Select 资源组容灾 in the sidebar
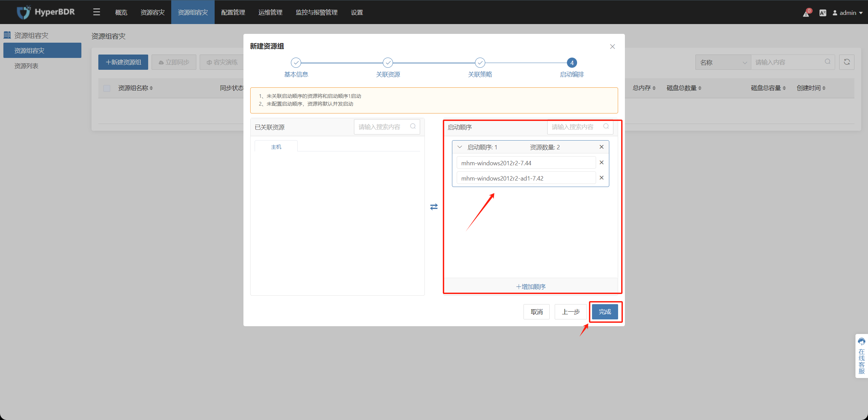868x420 pixels. point(42,50)
